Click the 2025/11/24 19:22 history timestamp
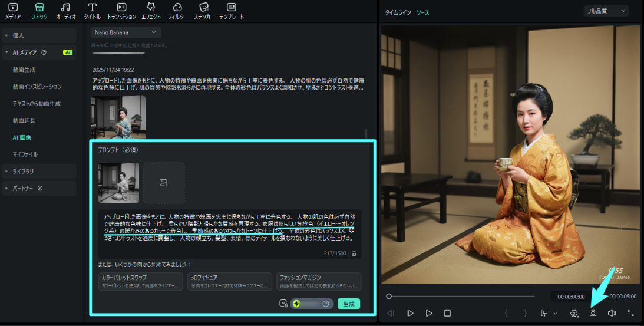Image resolution: width=644 pixels, height=326 pixels. pyautogui.click(x=113, y=70)
